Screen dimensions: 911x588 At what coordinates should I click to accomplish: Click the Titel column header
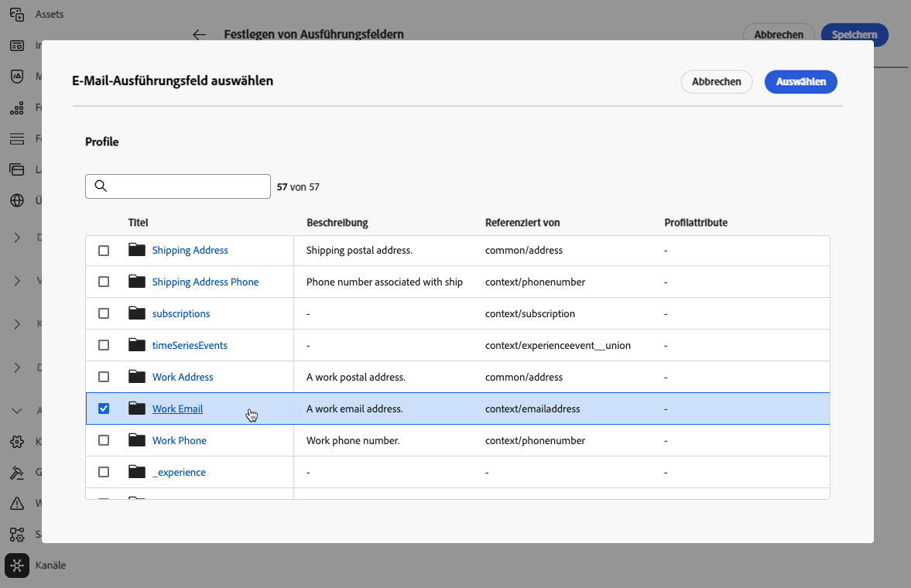[x=138, y=223]
